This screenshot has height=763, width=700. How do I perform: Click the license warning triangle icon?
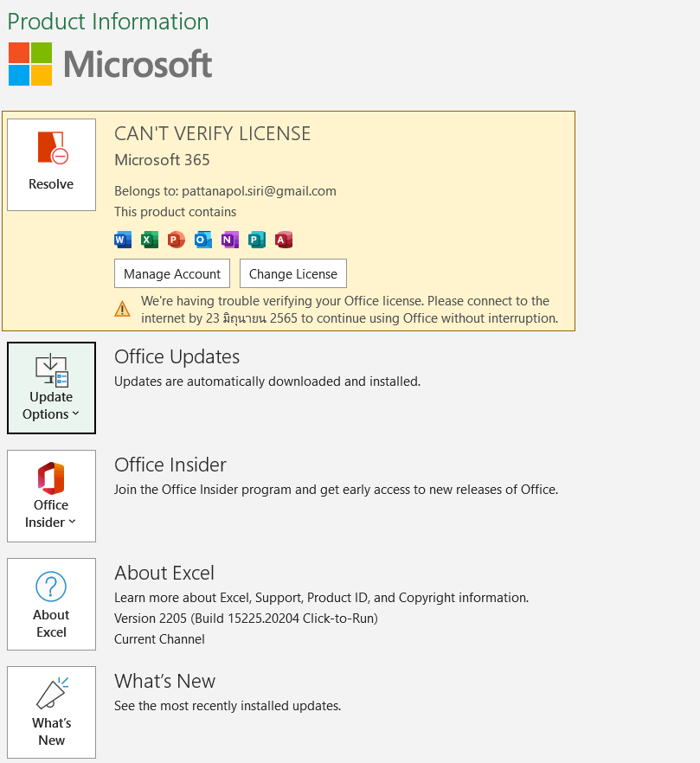(x=122, y=309)
